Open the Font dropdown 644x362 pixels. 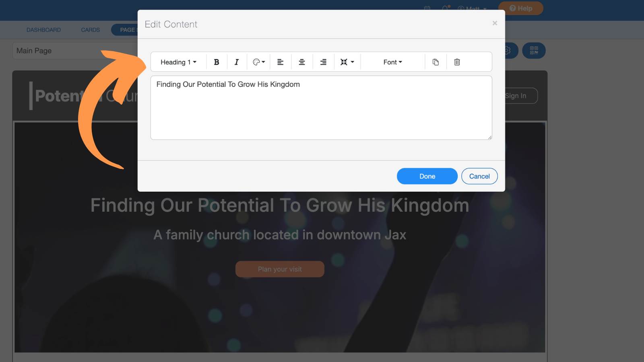[393, 62]
